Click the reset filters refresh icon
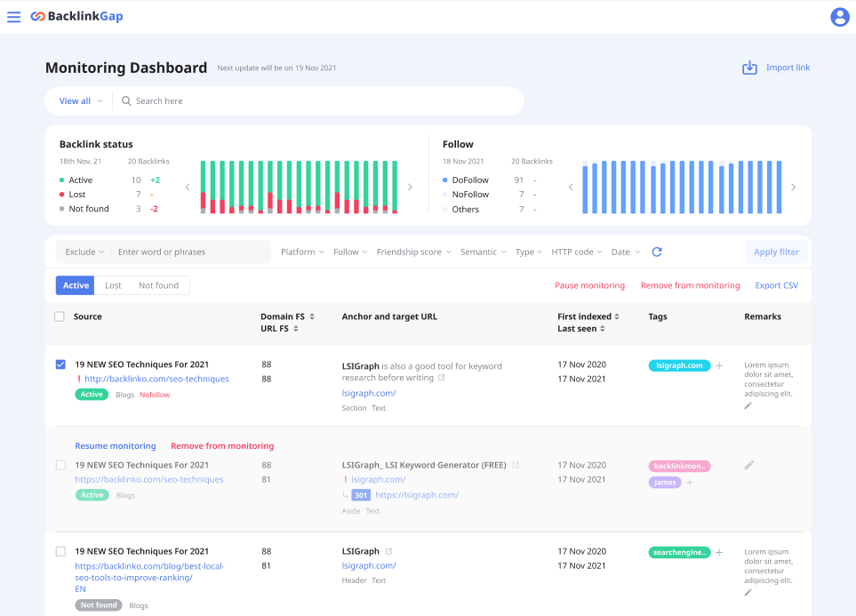Viewport: 856px width, 616px height. point(657,252)
